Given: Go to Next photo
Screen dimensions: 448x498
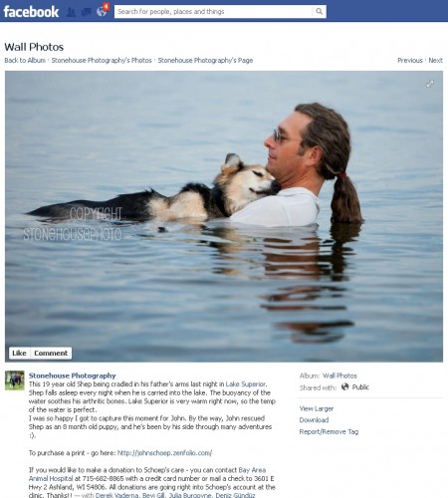Looking at the screenshot, I should coord(435,61).
